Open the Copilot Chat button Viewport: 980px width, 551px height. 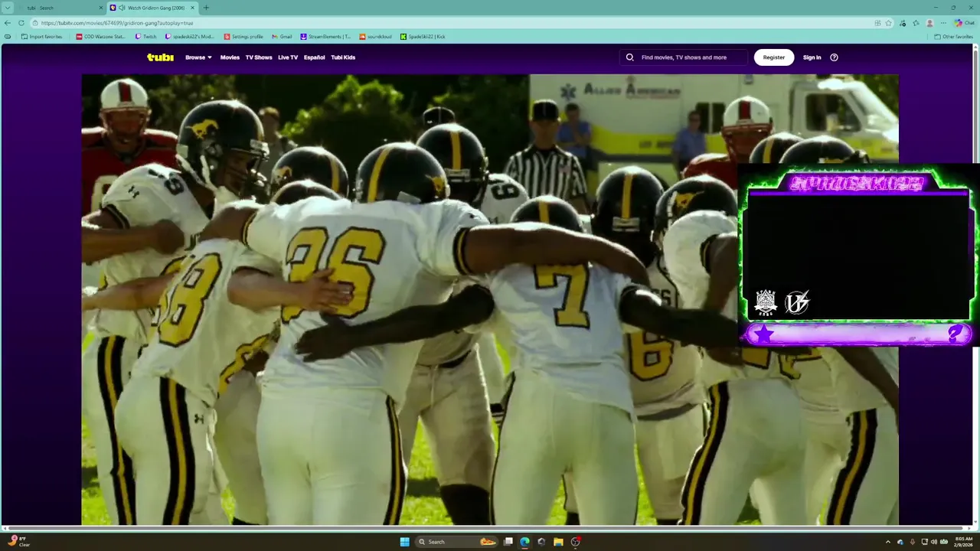click(965, 23)
